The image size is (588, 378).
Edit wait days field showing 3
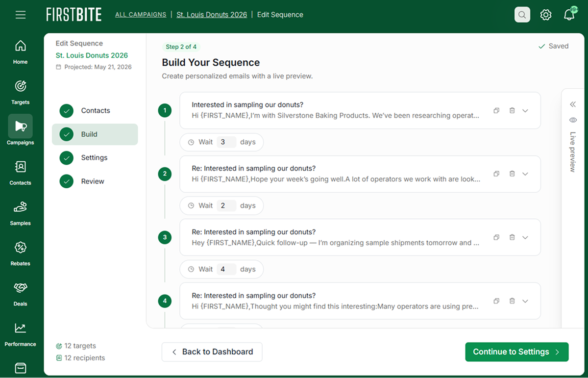pyautogui.click(x=226, y=142)
